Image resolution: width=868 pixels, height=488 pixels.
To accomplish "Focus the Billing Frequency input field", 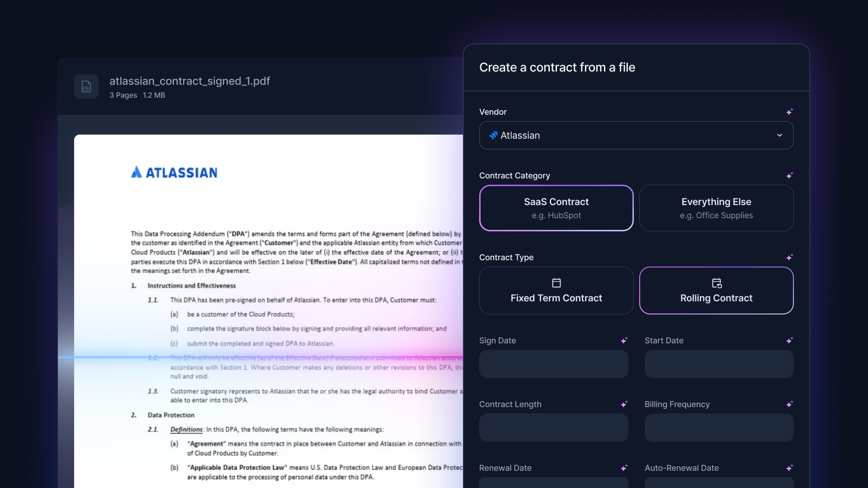I will click(719, 427).
